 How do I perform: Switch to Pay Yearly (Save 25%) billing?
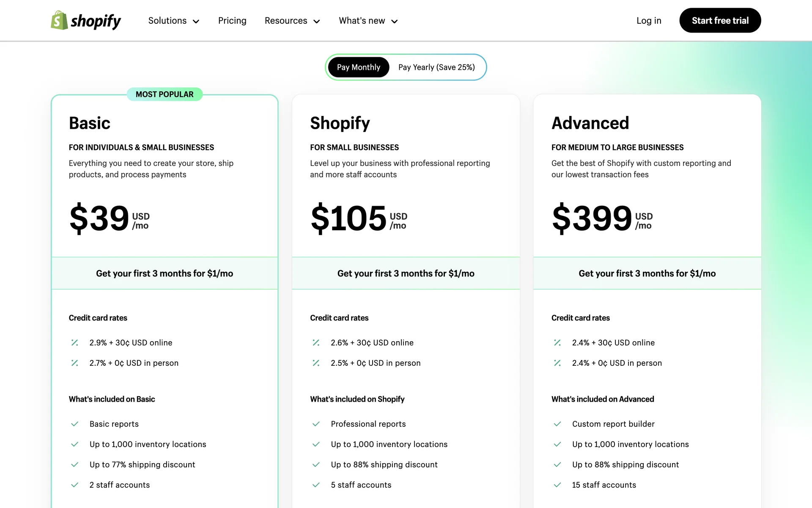436,67
